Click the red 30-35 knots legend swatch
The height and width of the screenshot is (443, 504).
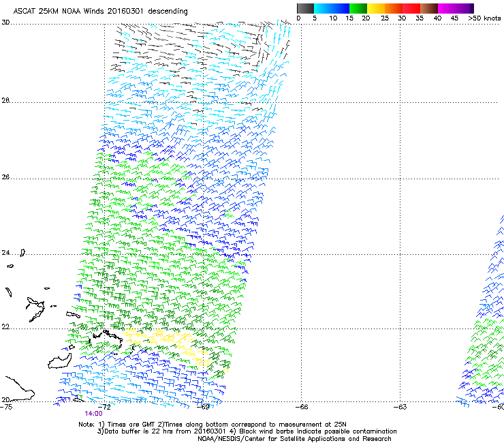[411, 8]
